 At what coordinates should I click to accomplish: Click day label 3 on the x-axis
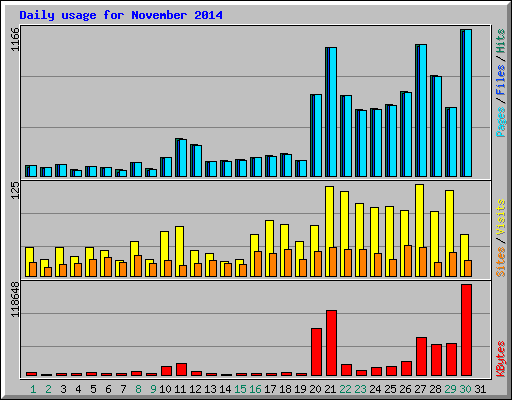pyautogui.click(x=63, y=389)
